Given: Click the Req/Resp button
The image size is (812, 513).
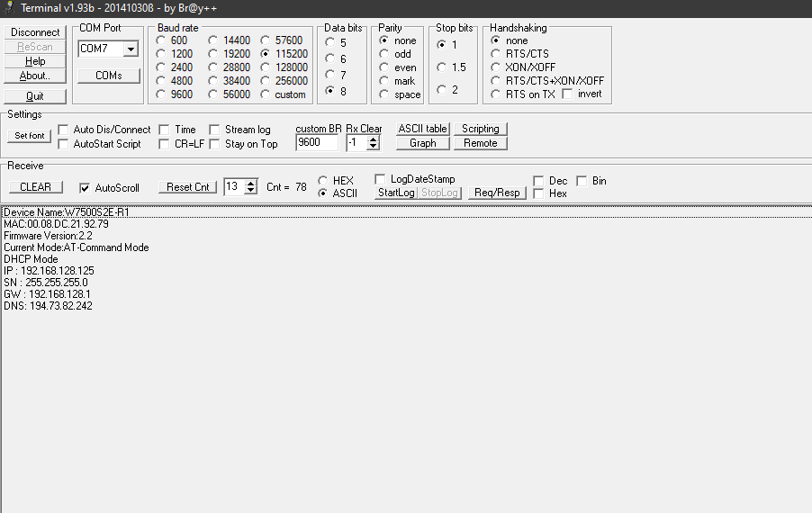Looking at the screenshot, I should [497, 193].
